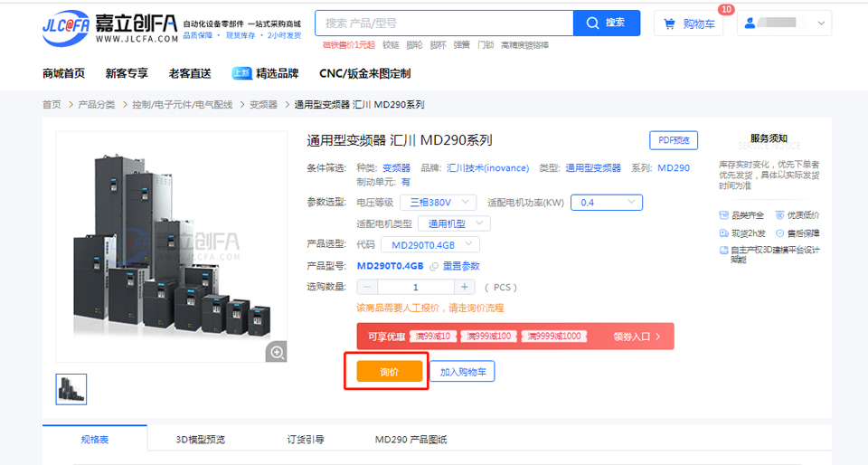Click the 高精度镀铬棒 hot search keyword
The width and height of the screenshot is (868, 465).
(x=524, y=45)
